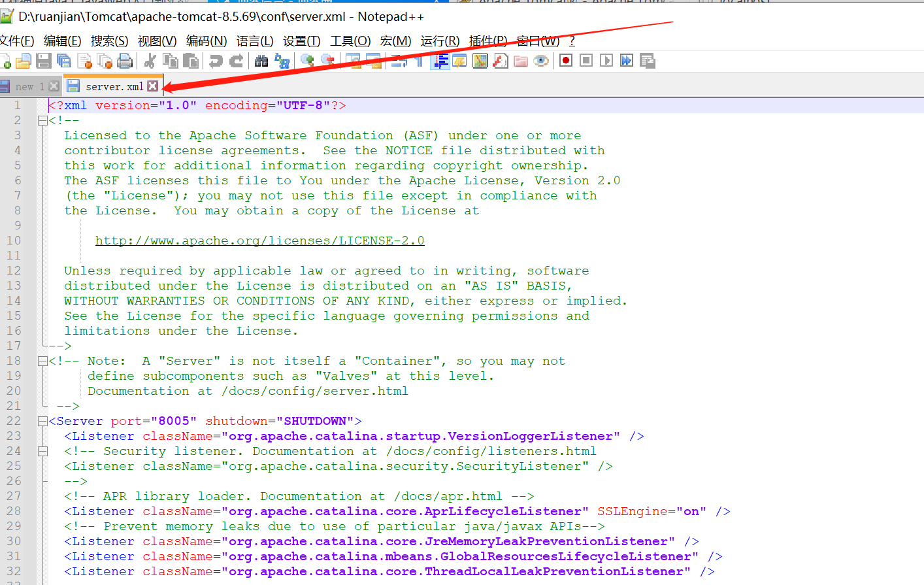The image size is (924, 585).
Task: Open Find with the binoculars icon
Action: click(261, 61)
